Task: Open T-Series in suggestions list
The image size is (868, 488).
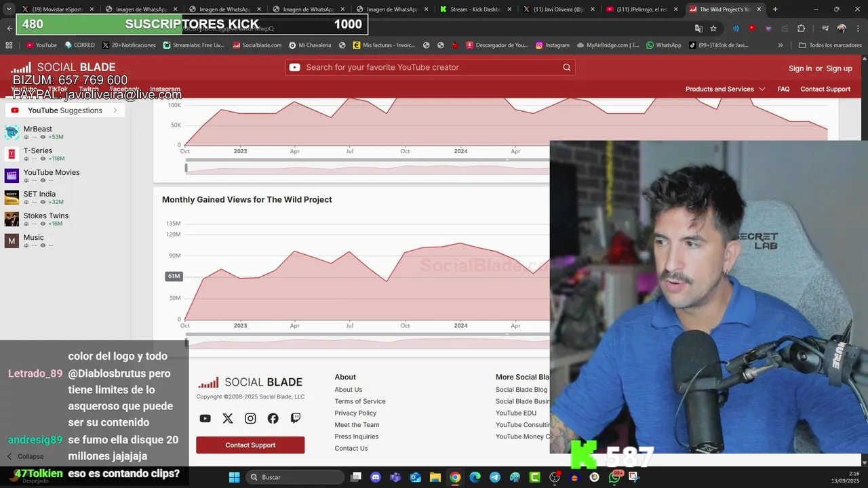Action: click(38, 150)
